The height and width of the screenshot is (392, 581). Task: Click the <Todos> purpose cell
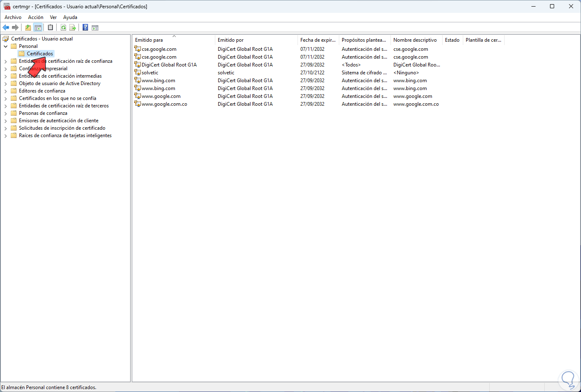click(351, 65)
